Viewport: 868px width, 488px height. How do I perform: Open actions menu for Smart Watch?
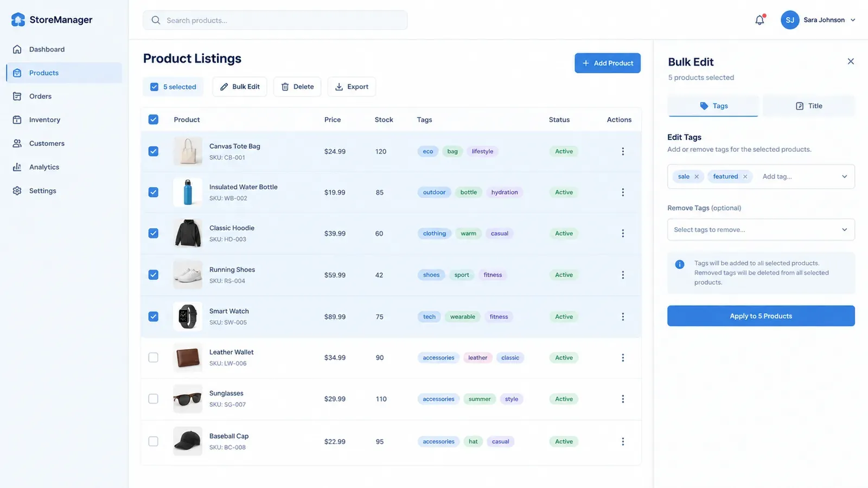(x=623, y=317)
